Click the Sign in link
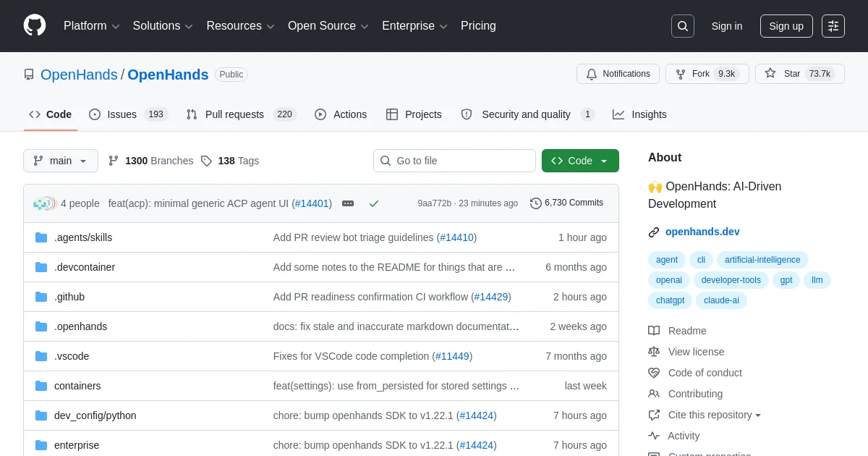 point(726,26)
